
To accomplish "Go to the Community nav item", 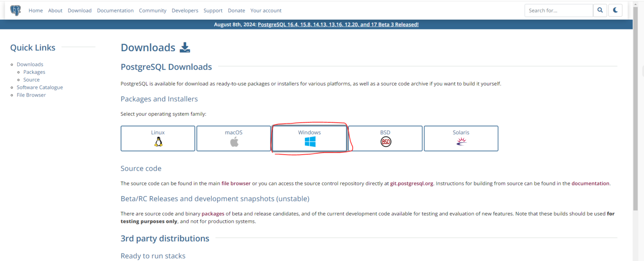I will [x=153, y=10].
